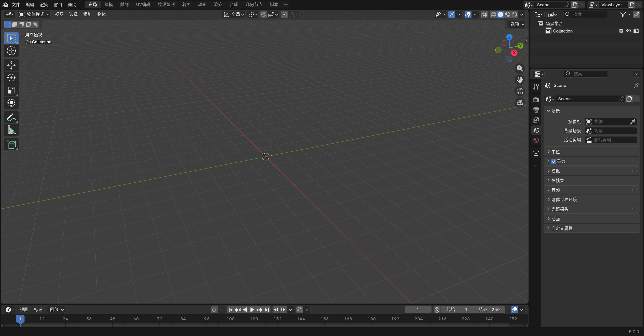The image size is (644, 336).
Task: Open the World properties tab
Action: click(x=536, y=140)
